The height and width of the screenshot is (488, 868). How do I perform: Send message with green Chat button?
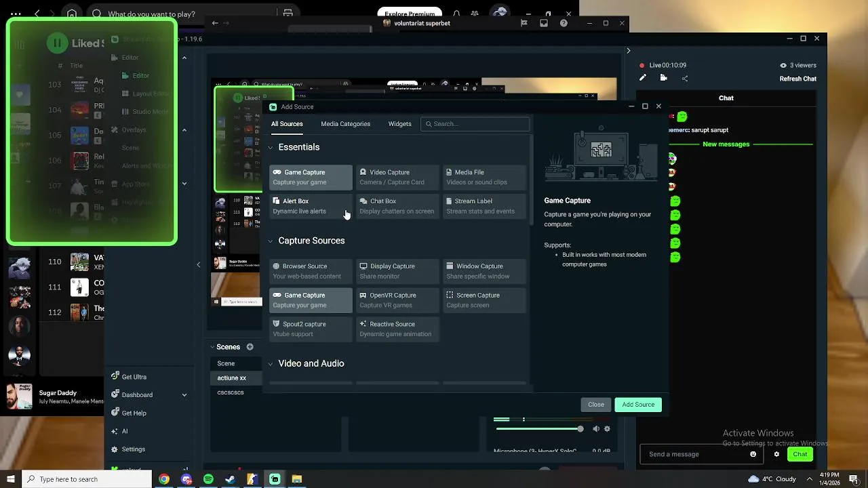800,454
